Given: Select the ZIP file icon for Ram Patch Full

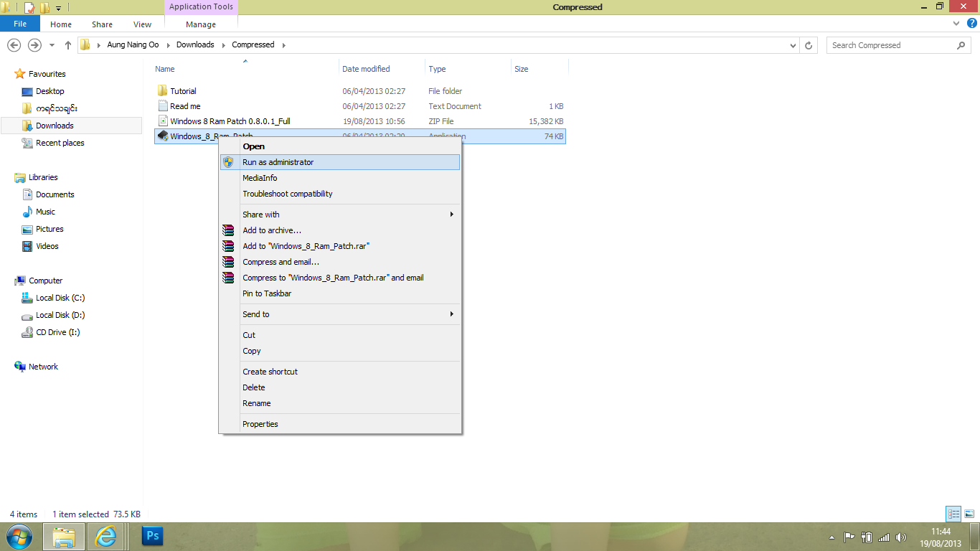Looking at the screenshot, I should (162, 121).
